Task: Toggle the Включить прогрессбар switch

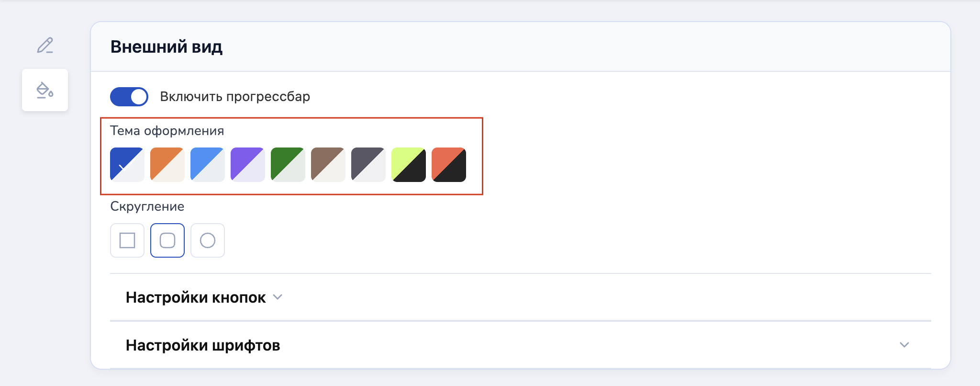Action: click(129, 97)
